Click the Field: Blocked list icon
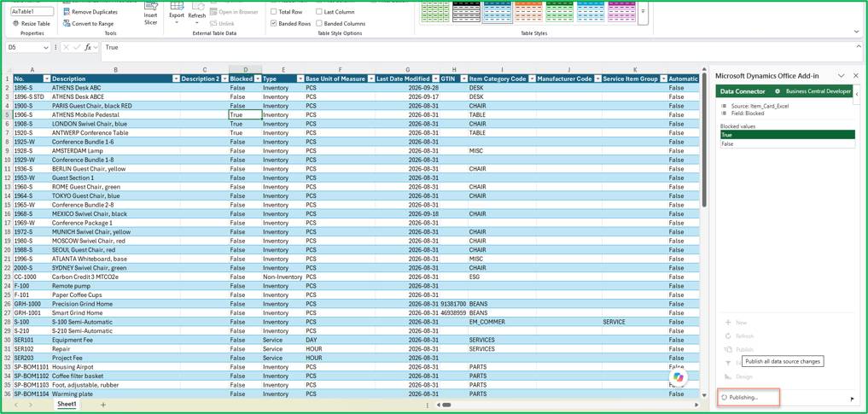868x414 pixels. (x=724, y=113)
